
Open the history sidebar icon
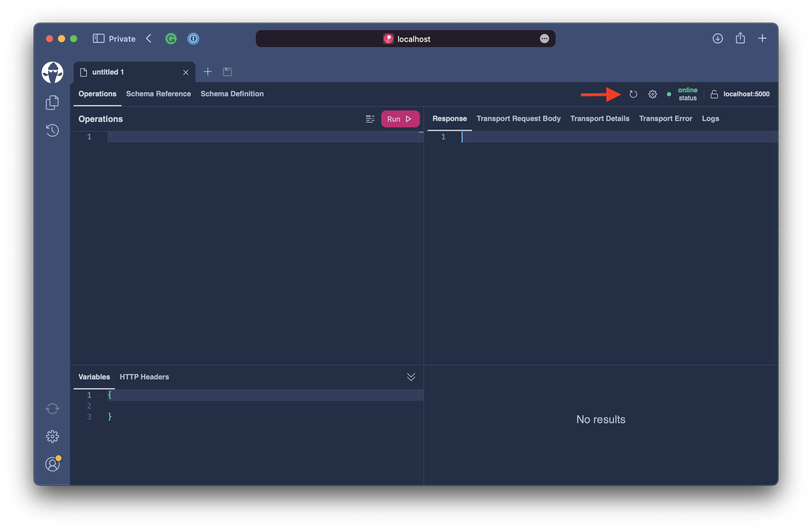(52, 130)
